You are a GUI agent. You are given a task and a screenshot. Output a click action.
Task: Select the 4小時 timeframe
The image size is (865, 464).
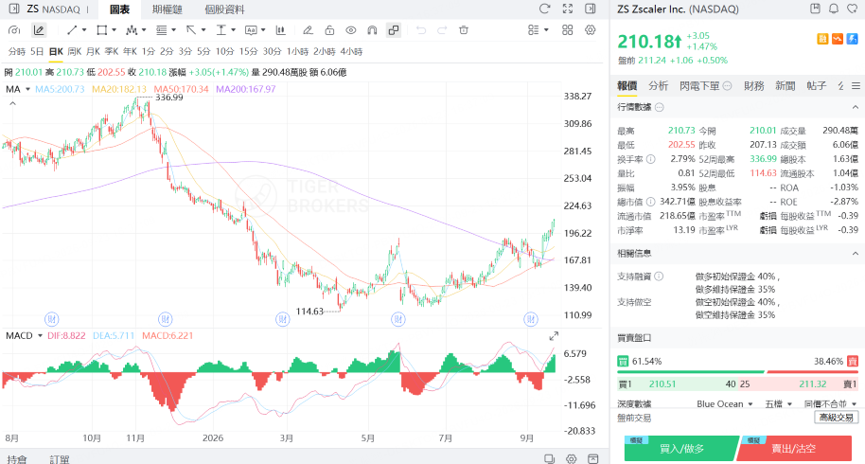[x=351, y=51]
